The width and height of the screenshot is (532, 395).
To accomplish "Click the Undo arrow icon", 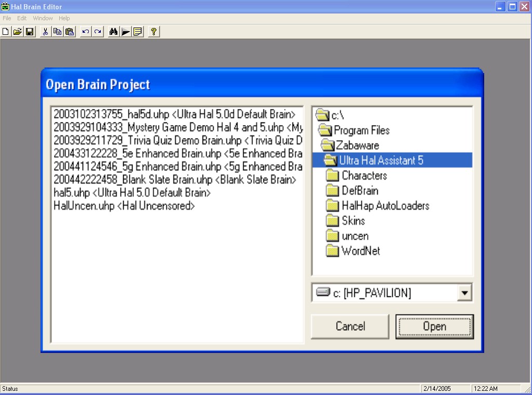I will (86, 32).
